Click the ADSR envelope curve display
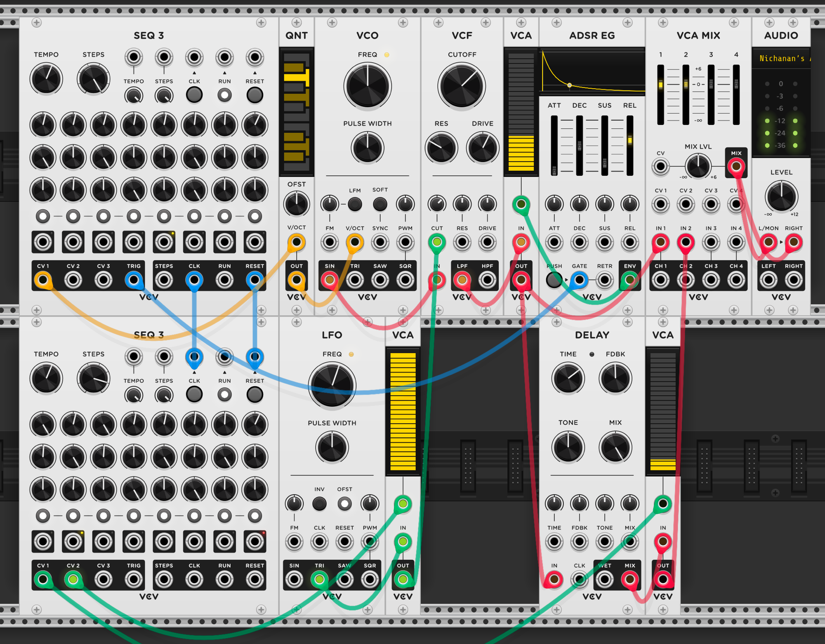825x644 pixels. coord(592,71)
